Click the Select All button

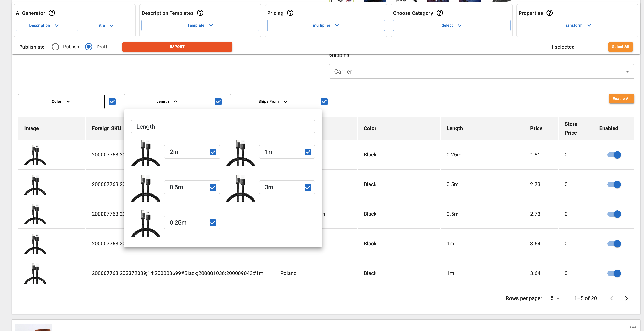point(620,47)
